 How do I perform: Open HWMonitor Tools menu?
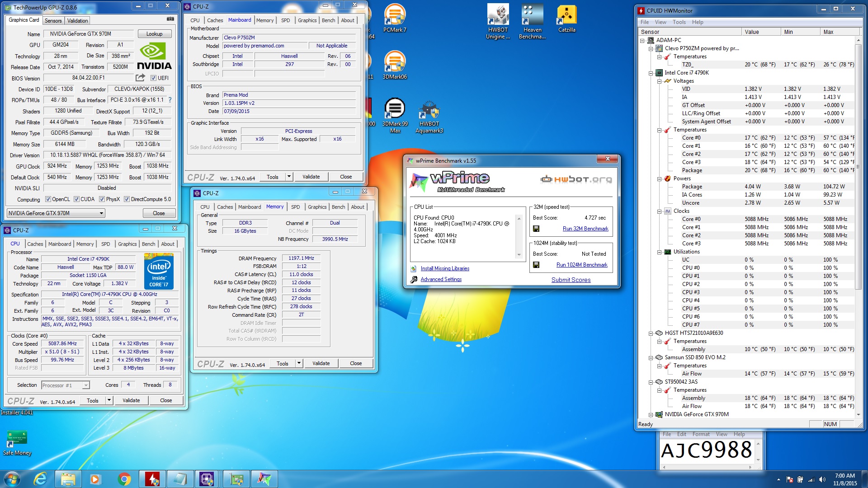(x=679, y=22)
